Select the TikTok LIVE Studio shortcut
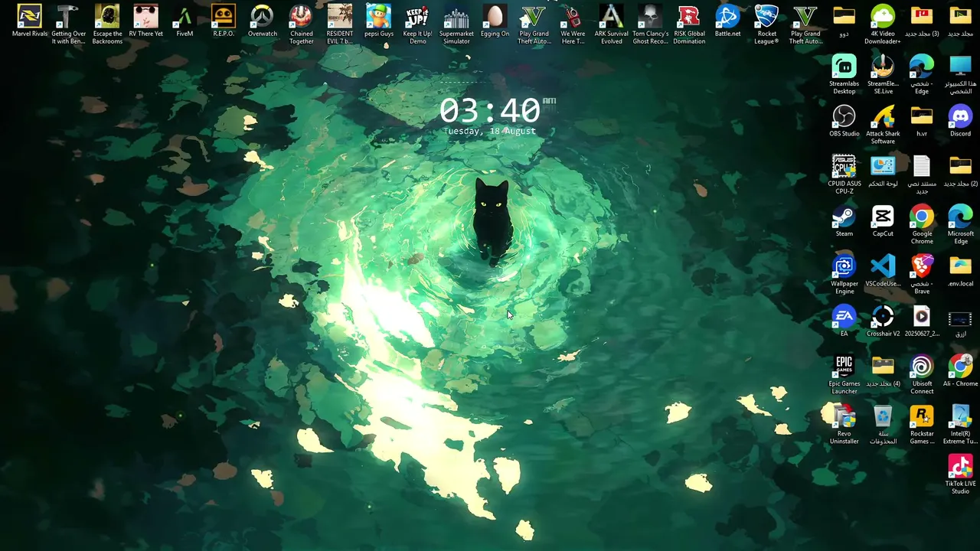Screen dimensions: 980x551 (x=960, y=474)
